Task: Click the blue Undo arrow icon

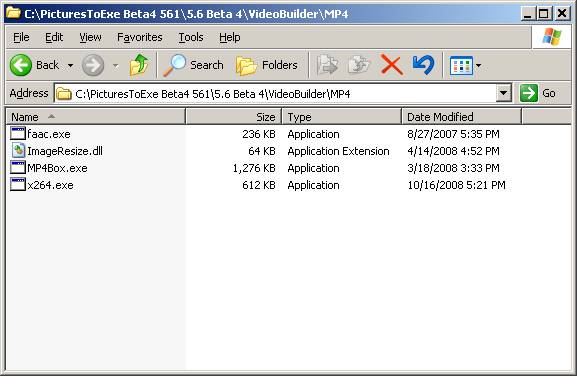Action: pyautogui.click(x=423, y=65)
